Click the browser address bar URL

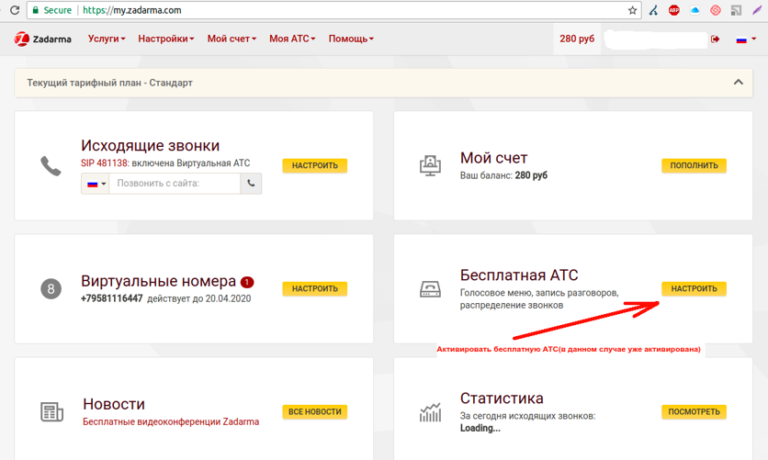[x=132, y=10]
